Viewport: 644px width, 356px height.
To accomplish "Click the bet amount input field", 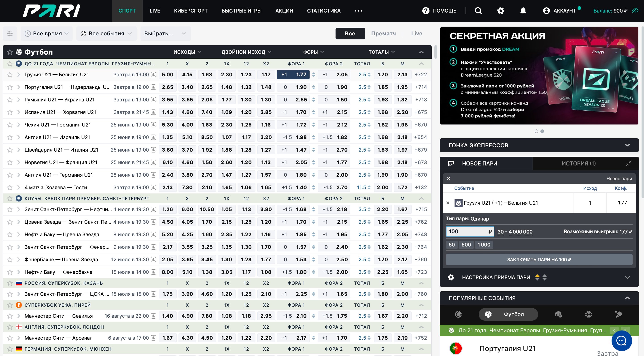I will click(467, 232).
